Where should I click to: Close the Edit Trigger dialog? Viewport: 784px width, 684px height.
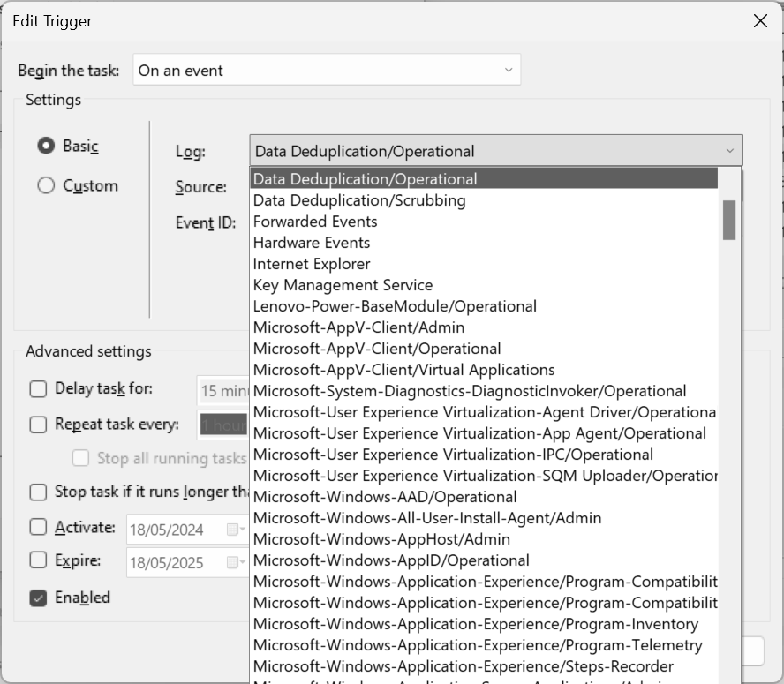(x=760, y=21)
